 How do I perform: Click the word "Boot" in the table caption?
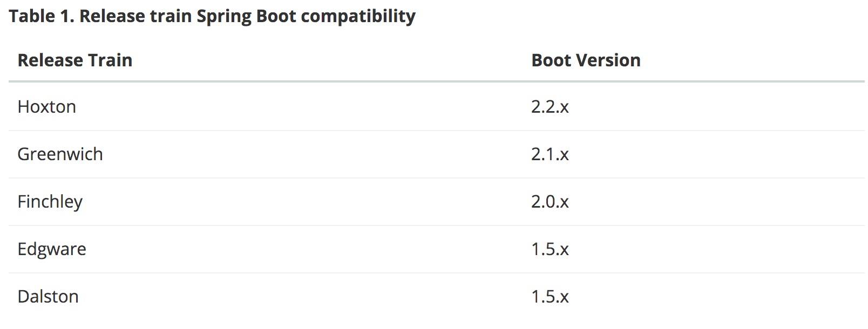(x=276, y=16)
